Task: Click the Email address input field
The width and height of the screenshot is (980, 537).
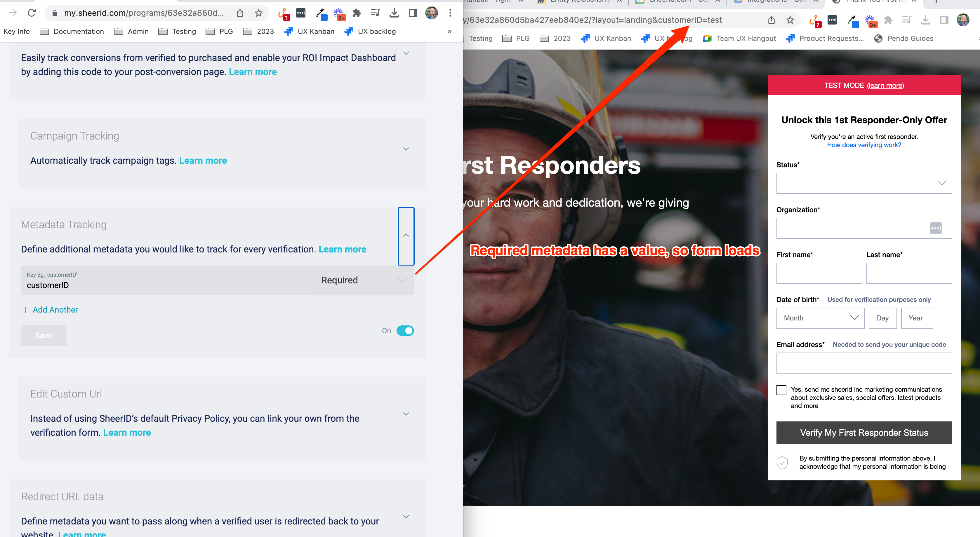Action: [x=863, y=363]
